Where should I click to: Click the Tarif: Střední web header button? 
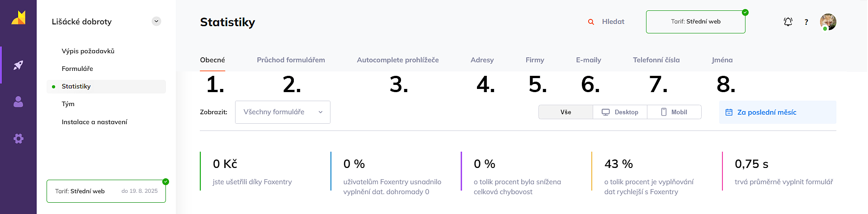(x=695, y=22)
